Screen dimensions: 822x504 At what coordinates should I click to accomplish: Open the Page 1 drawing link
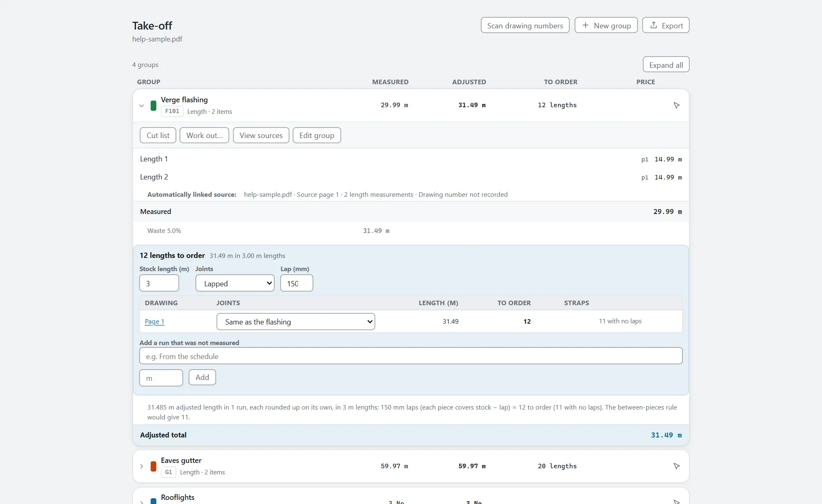pyautogui.click(x=154, y=322)
